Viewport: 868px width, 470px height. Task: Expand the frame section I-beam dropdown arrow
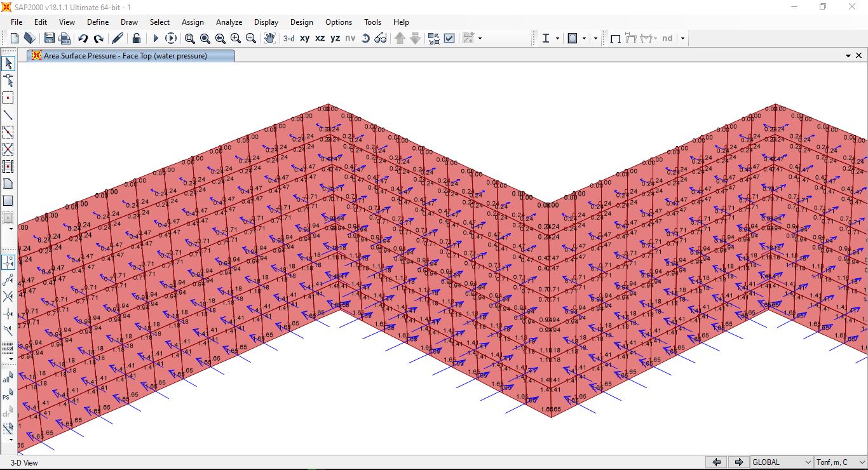coord(558,38)
